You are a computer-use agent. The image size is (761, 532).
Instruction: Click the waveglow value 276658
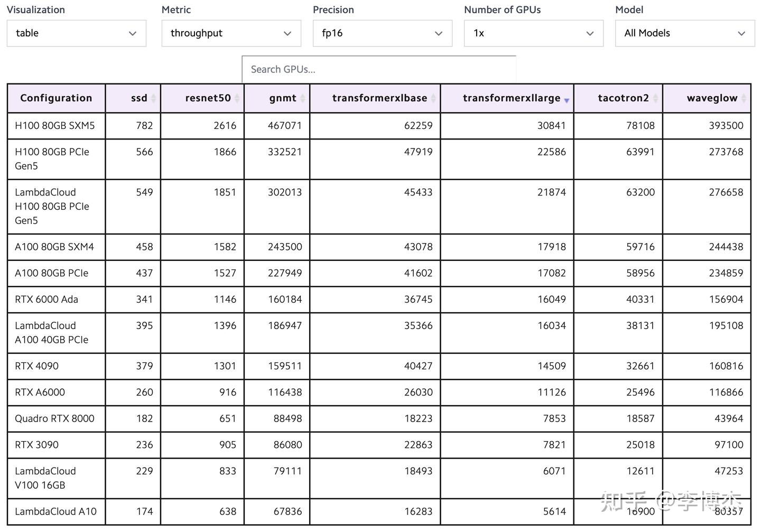point(726,192)
